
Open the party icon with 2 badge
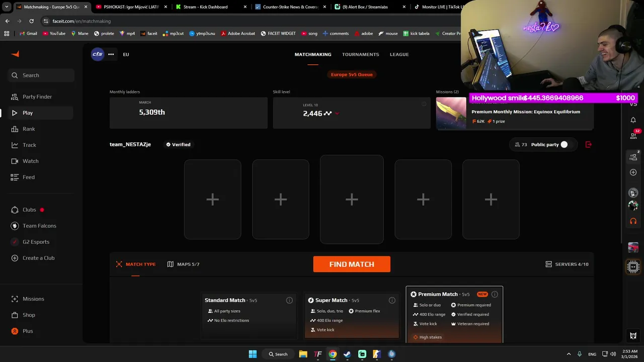633,156
